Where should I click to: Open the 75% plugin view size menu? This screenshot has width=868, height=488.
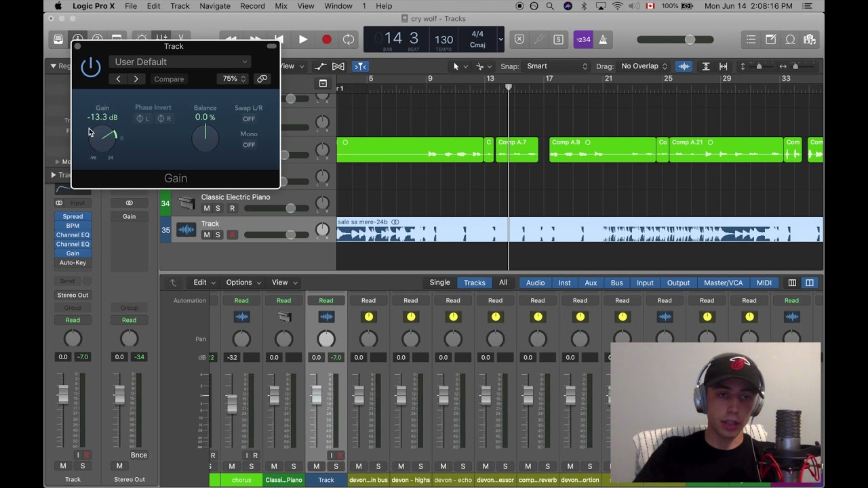pyautogui.click(x=234, y=79)
